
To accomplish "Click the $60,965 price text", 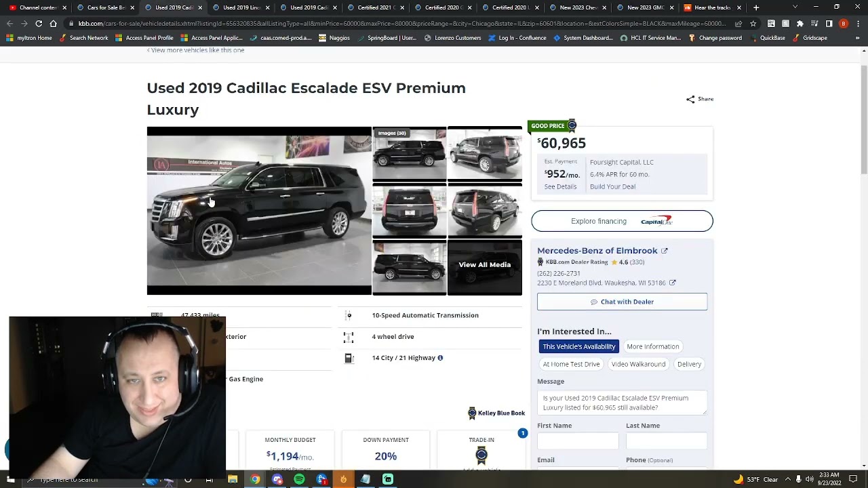I will click(561, 143).
